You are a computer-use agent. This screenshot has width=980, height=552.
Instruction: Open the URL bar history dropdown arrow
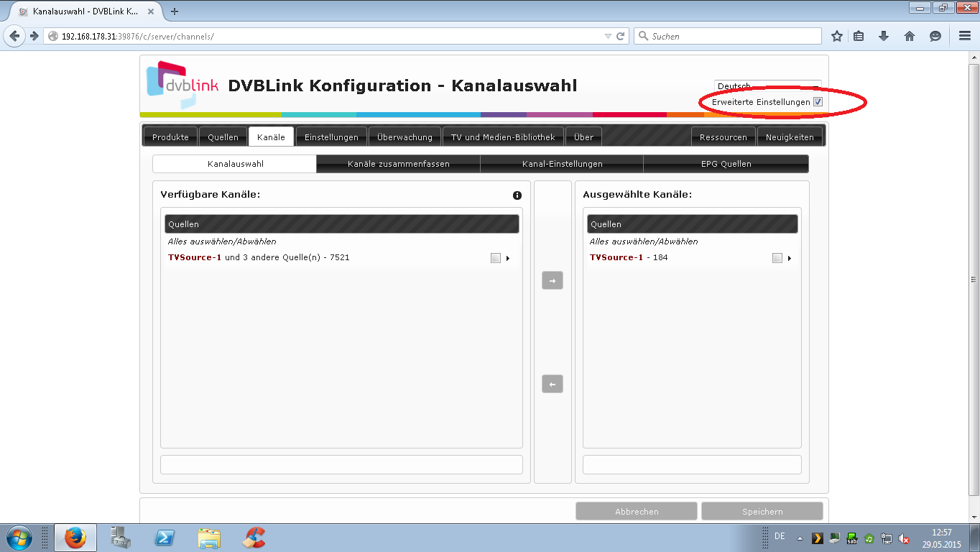point(608,36)
